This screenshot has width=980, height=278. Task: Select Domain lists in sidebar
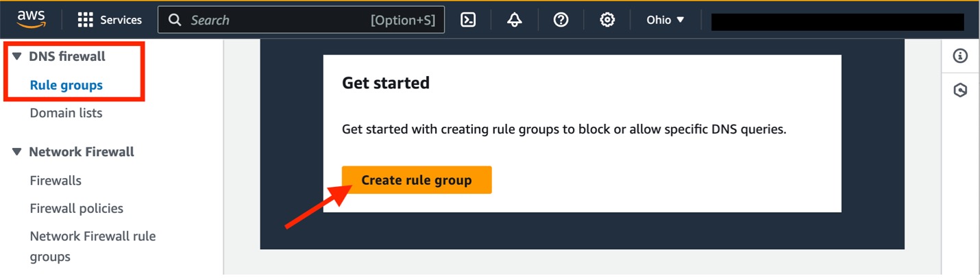coord(66,113)
